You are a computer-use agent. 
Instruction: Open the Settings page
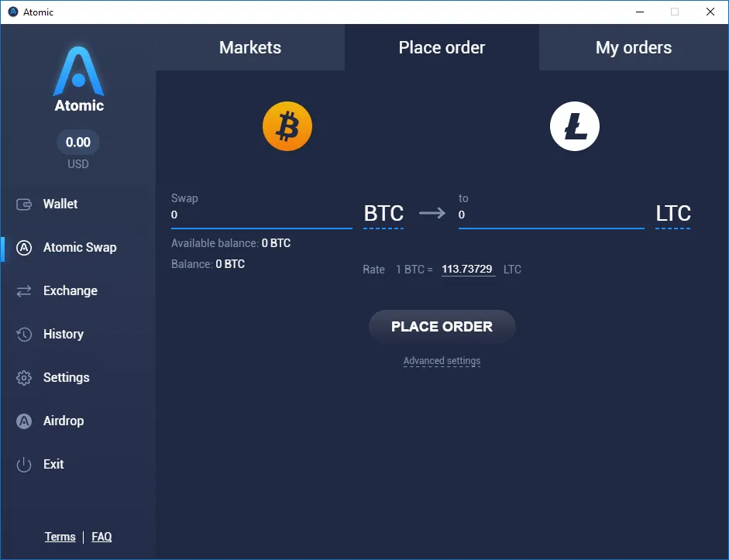66,378
